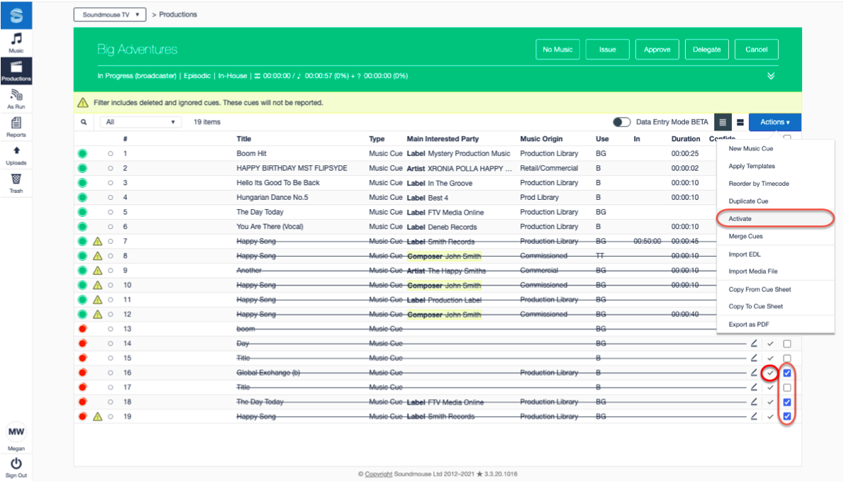Select Reorder by Timecode menu item
Screen dimensions: 846x504
click(759, 184)
